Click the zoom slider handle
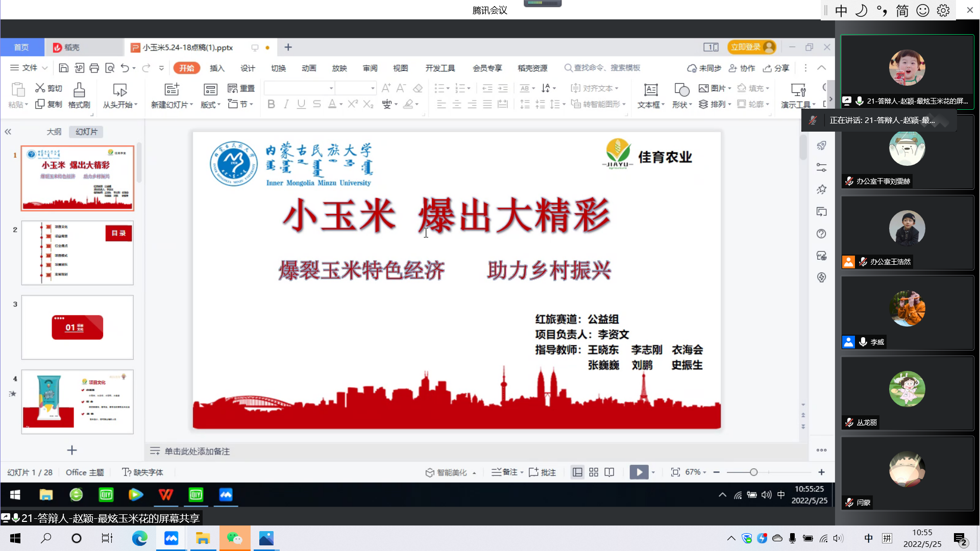The image size is (980, 551). pyautogui.click(x=753, y=472)
